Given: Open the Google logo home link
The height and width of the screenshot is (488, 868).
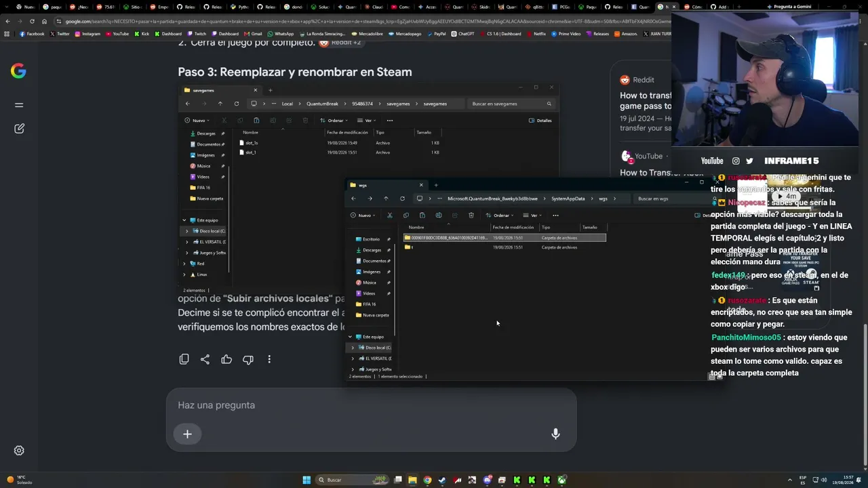Looking at the screenshot, I should click(x=18, y=71).
